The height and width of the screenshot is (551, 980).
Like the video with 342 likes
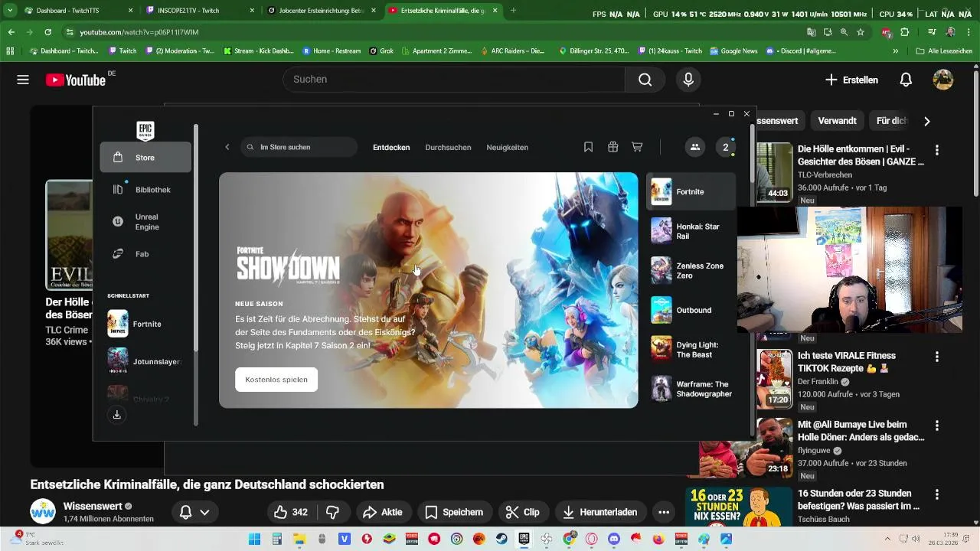click(290, 512)
